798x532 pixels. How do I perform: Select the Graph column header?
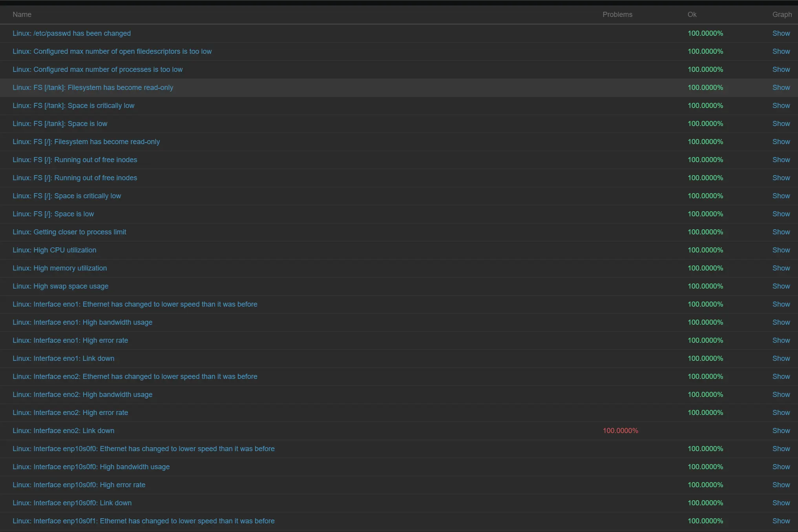pyautogui.click(x=782, y=14)
